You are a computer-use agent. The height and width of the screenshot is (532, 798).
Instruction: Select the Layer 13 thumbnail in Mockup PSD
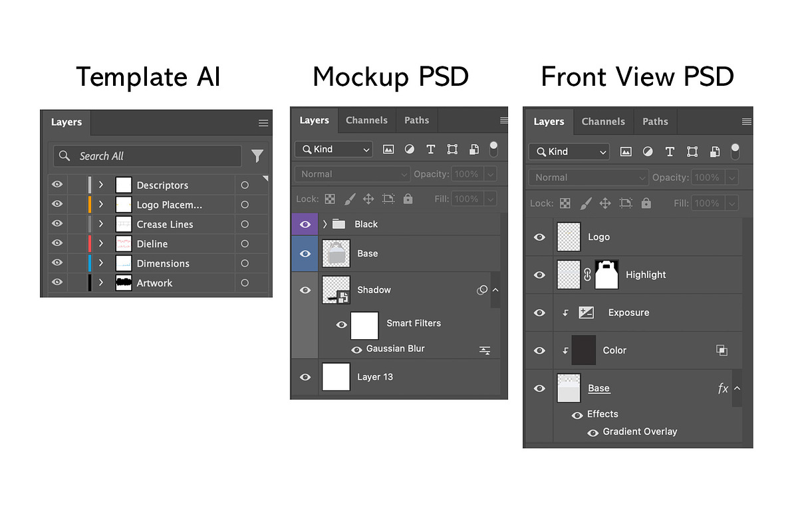tap(336, 377)
